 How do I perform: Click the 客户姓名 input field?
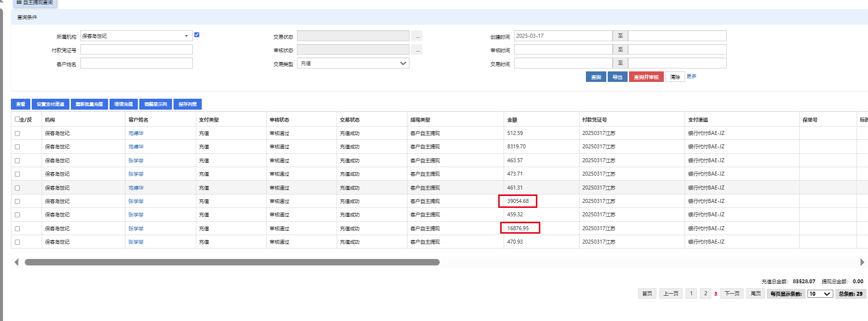click(136, 63)
